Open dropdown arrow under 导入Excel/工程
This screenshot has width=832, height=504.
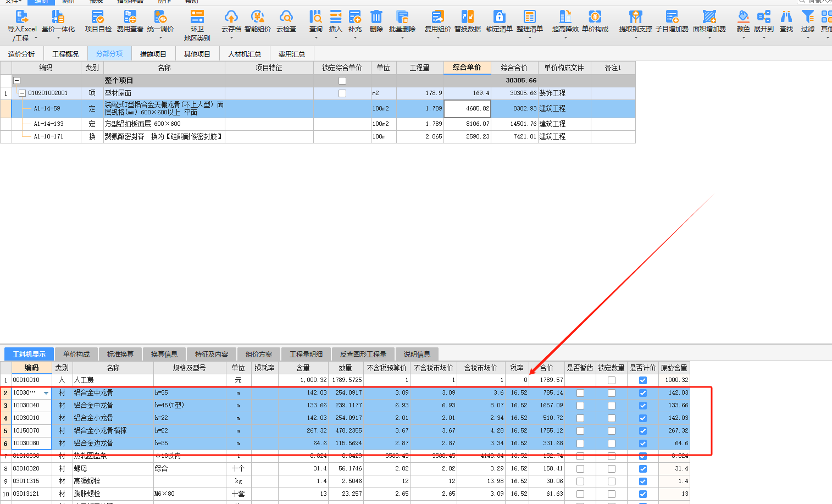click(x=36, y=38)
